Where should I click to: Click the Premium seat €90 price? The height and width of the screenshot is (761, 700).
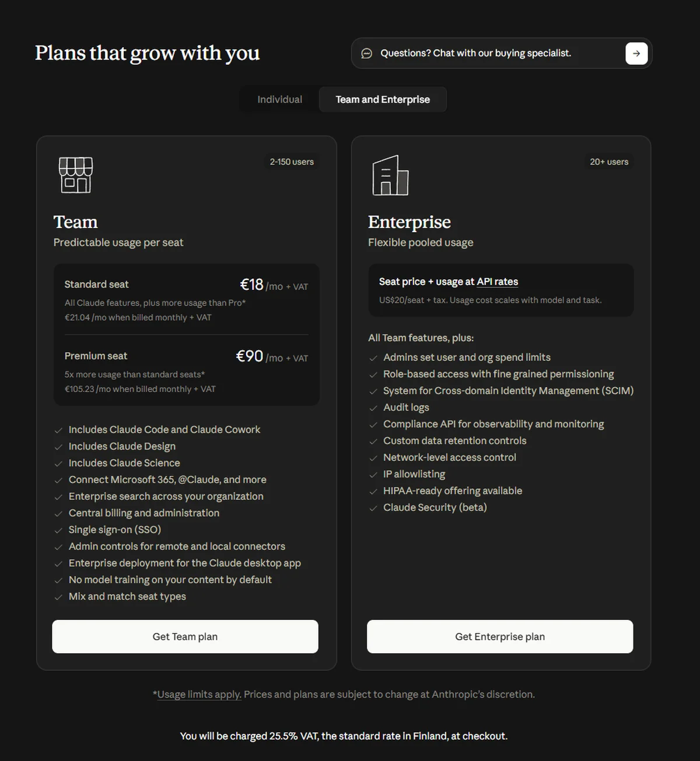[250, 356]
